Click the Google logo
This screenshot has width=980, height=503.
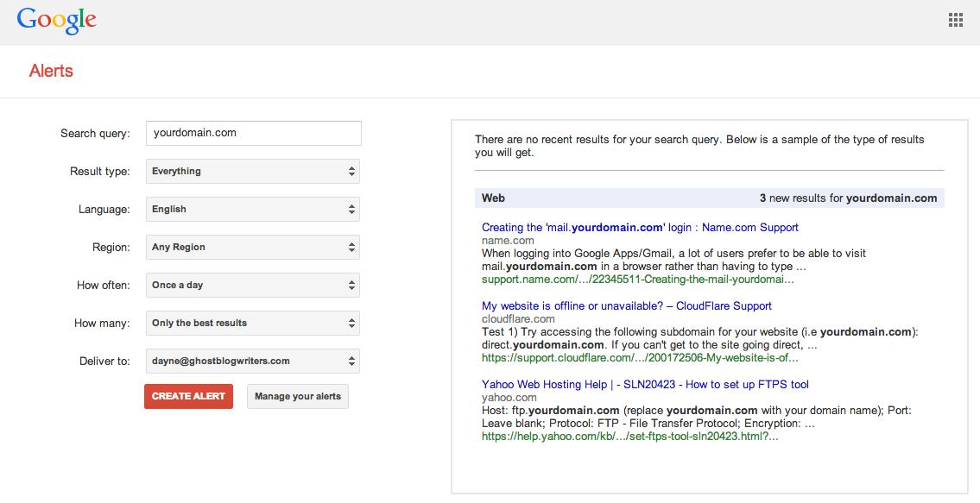[x=56, y=22]
